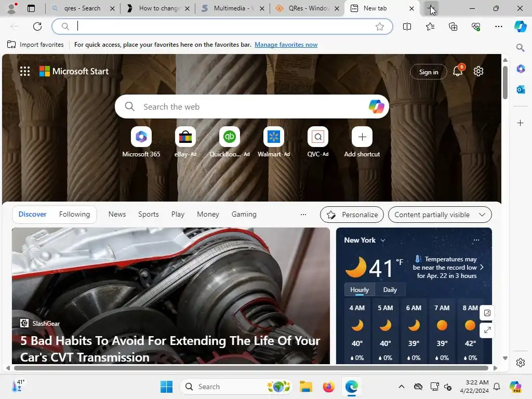Open Firefox from taskbar
This screenshot has height=399, width=532.
coord(328,387)
